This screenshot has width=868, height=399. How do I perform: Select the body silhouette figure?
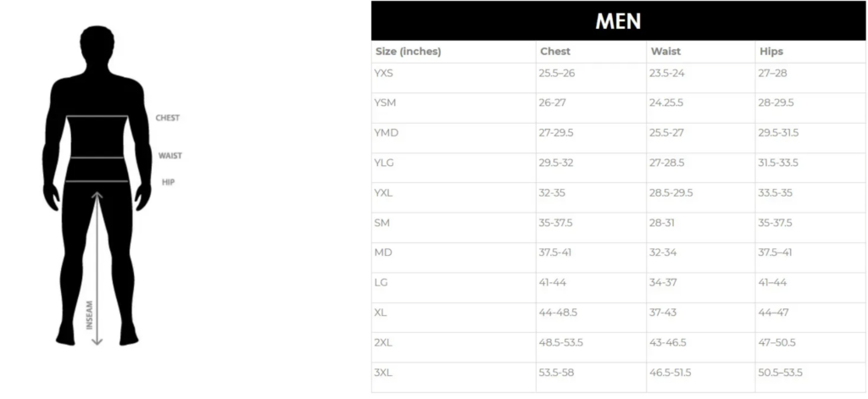click(x=97, y=186)
